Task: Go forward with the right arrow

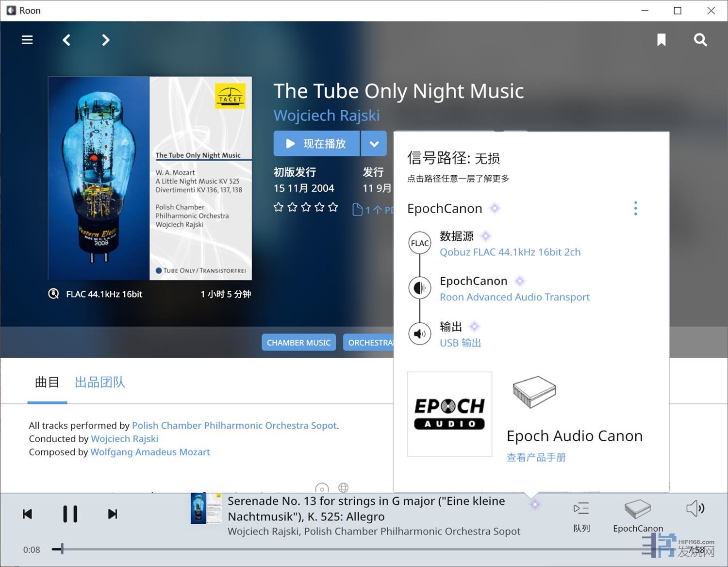Action: tap(105, 40)
